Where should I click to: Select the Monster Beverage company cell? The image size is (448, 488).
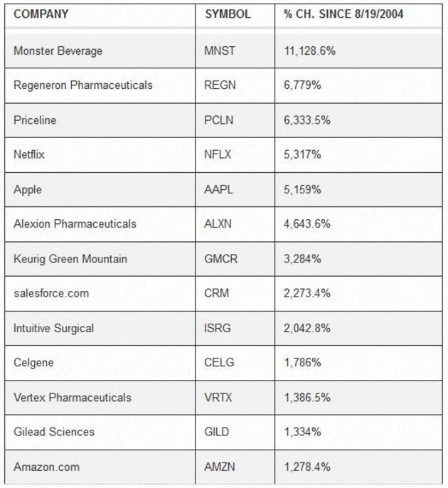pos(58,51)
